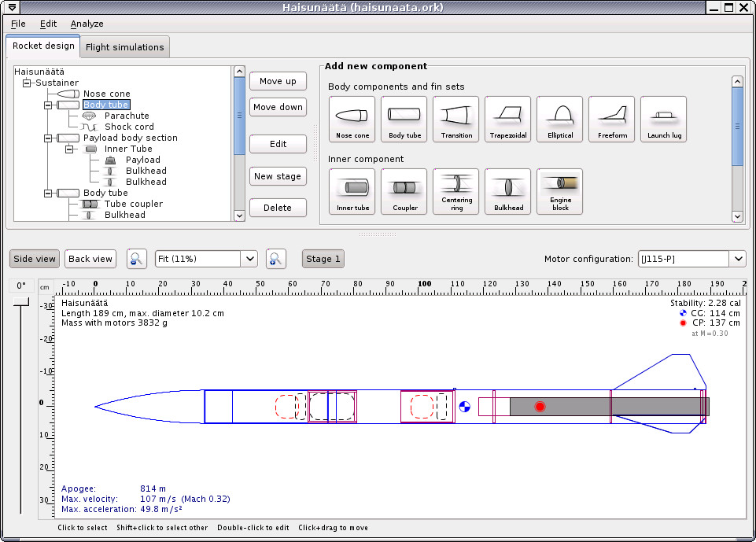This screenshot has width=756, height=542.
Task: Open the Analyze menu
Action: pos(87,24)
